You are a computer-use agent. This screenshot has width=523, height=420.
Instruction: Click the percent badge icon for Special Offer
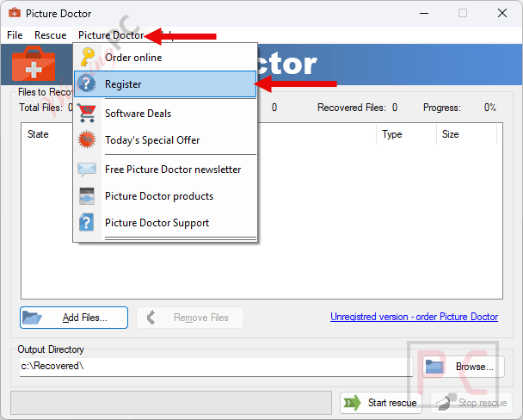[x=87, y=139]
